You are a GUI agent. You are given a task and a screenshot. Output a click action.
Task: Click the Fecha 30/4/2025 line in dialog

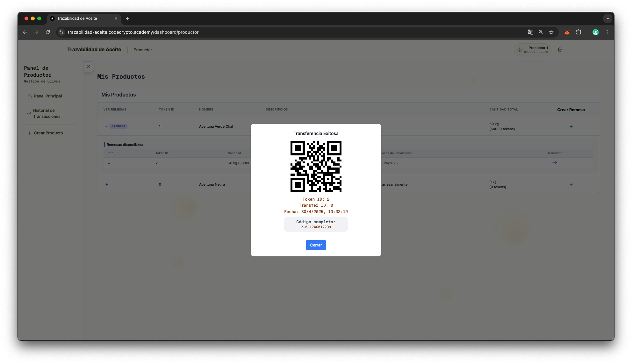pyautogui.click(x=316, y=212)
